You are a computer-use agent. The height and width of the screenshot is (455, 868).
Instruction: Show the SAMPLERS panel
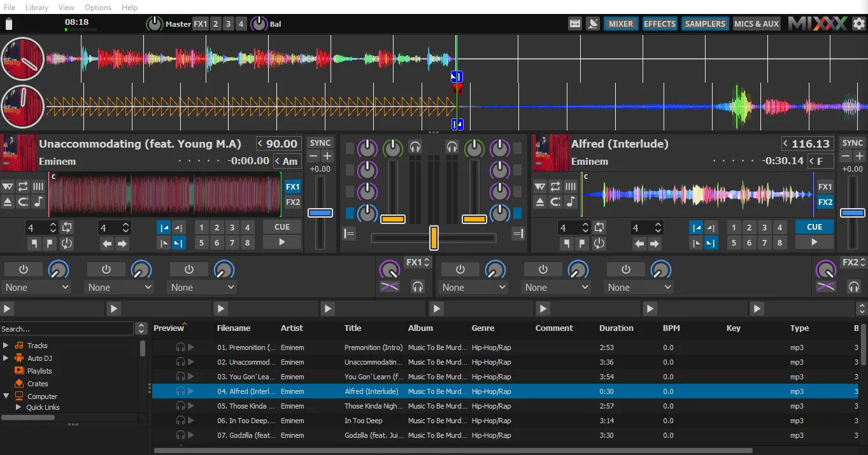705,24
